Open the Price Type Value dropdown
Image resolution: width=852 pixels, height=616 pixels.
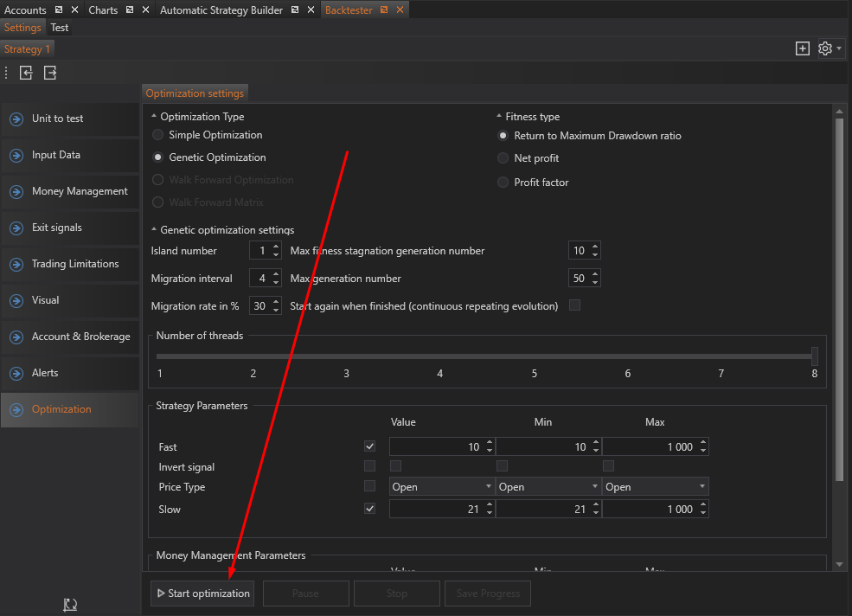pos(441,487)
